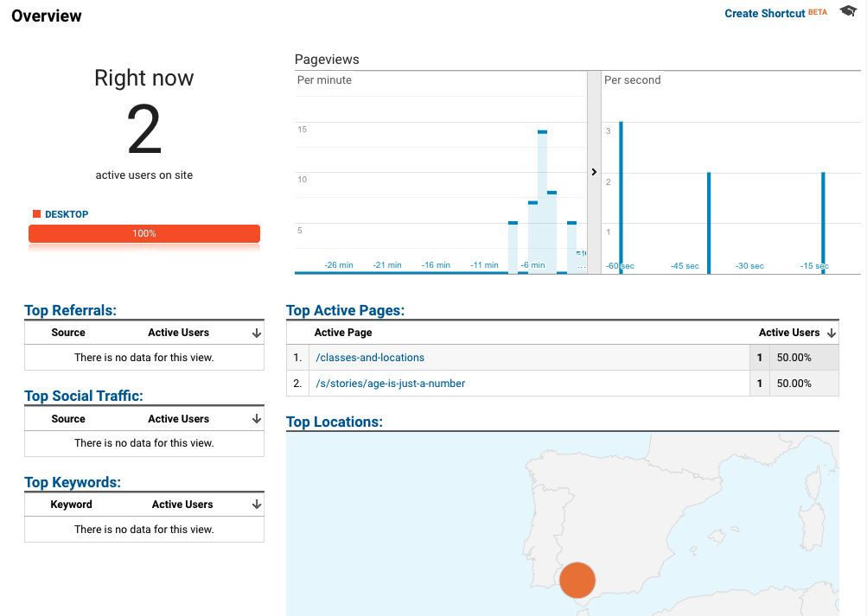Viewport: 867px width, 616px height.
Task: Click the sort arrow in Top Social Traffic table
Action: (256, 418)
